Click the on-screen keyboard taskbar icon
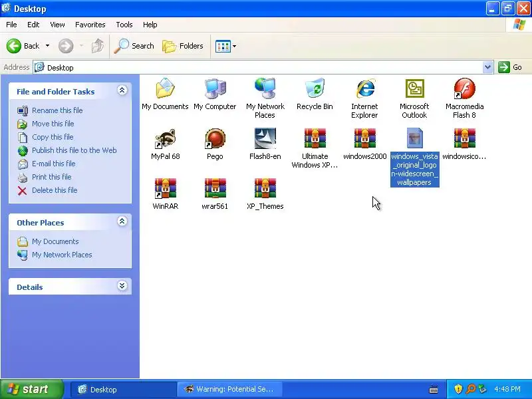Screen dimensions: 532x399 pyautogui.click(x=434, y=390)
